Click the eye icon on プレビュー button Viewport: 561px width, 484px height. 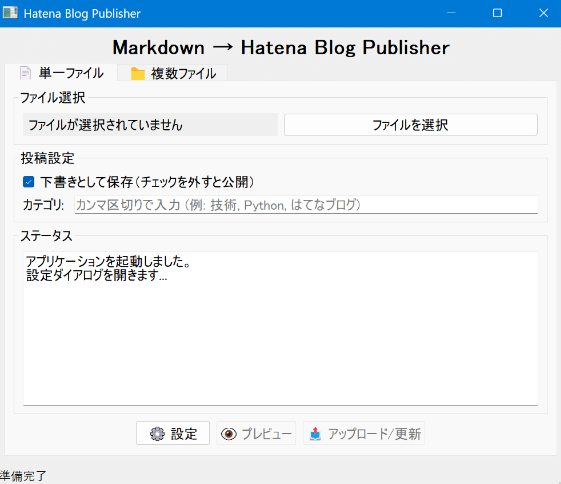229,434
